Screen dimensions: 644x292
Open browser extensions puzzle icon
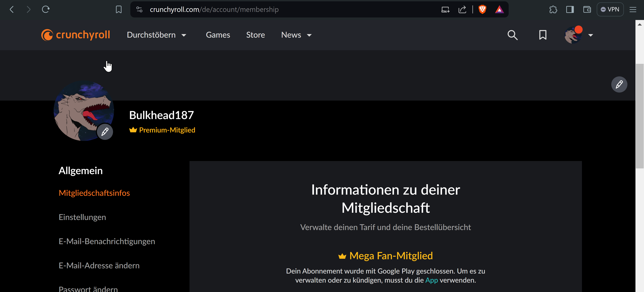click(553, 10)
